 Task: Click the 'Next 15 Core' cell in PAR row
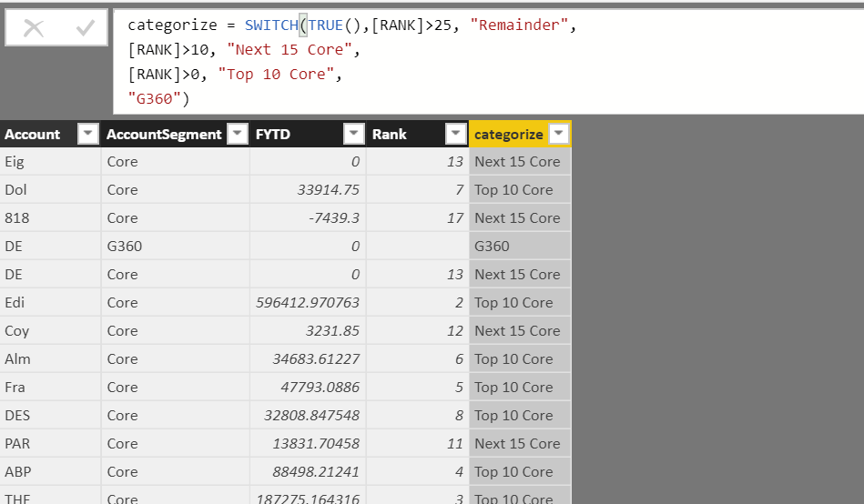pos(520,443)
